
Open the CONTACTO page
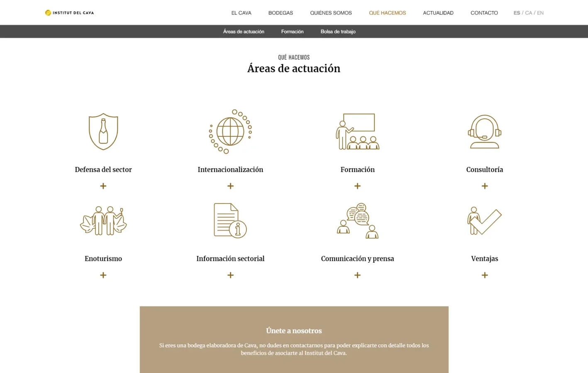click(x=484, y=13)
